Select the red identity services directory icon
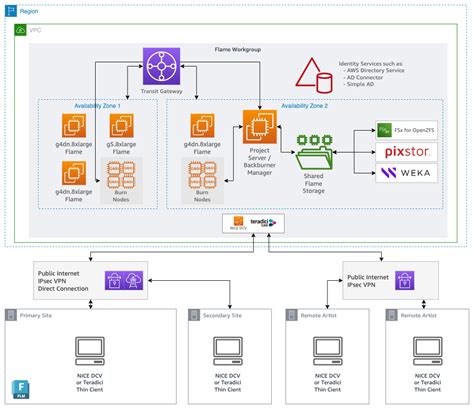474x409 pixels. click(x=314, y=76)
